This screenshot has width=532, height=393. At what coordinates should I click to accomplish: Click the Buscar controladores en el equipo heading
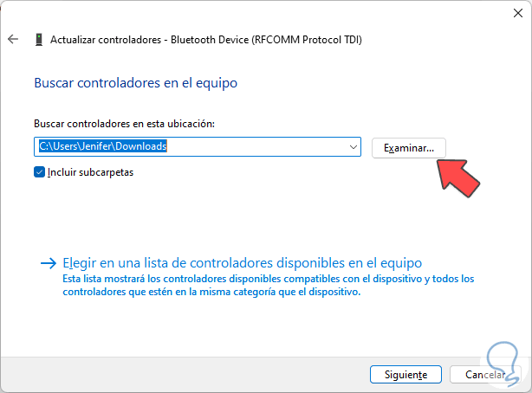pos(135,83)
